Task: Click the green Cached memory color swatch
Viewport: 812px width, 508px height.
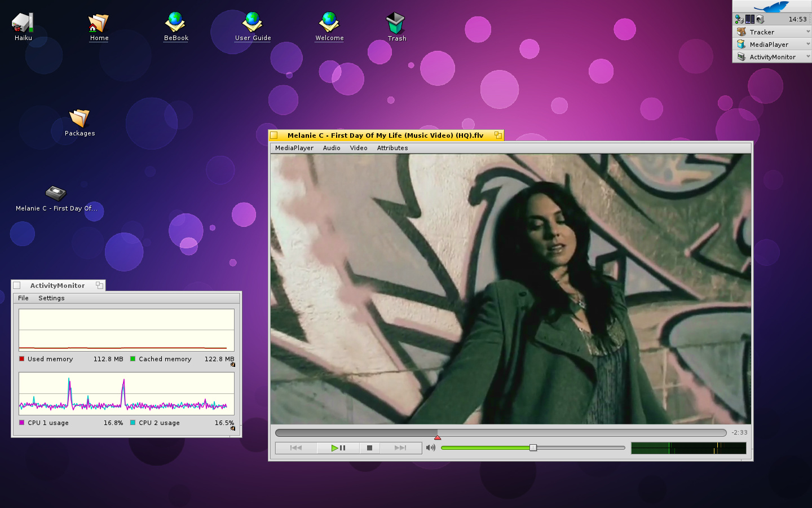Action: click(x=133, y=358)
